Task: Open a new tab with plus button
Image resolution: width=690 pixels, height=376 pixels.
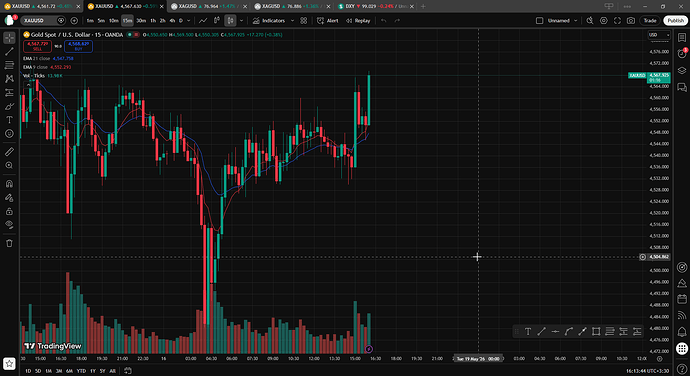Action: pos(423,7)
